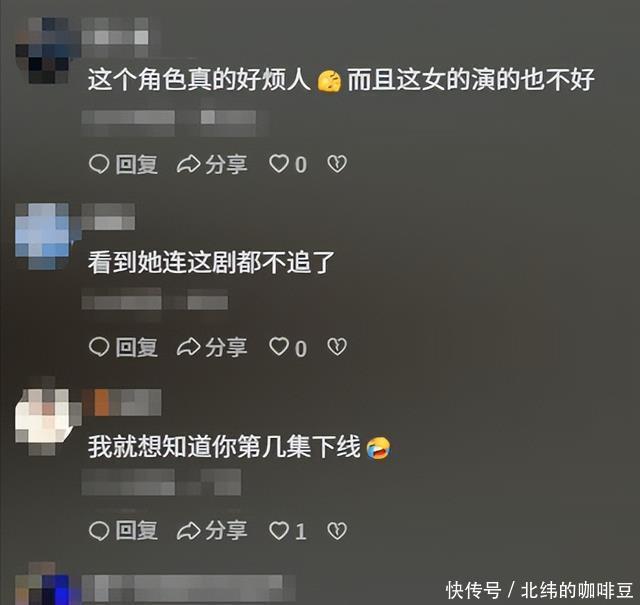Tap the broken heart on the second comment
This screenshot has height=605, width=640.
[x=337, y=347]
